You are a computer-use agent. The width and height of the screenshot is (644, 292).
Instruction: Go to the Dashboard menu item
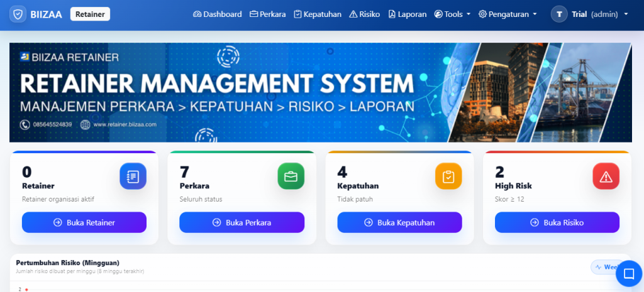[217, 14]
